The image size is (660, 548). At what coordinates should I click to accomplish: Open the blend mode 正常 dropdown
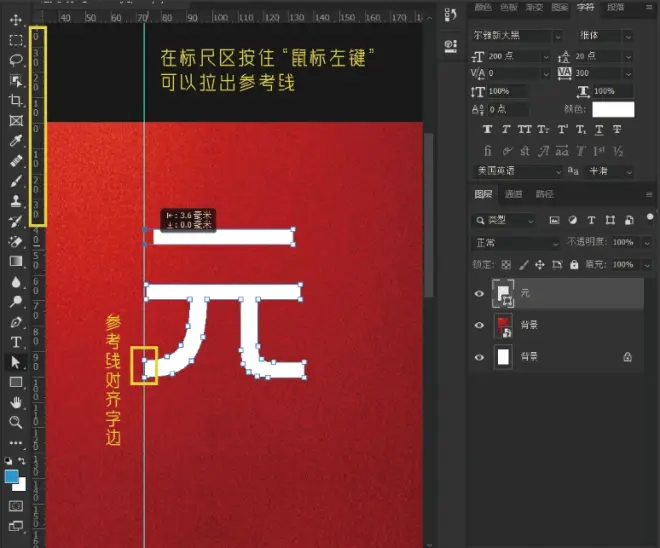(x=516, y=243)
